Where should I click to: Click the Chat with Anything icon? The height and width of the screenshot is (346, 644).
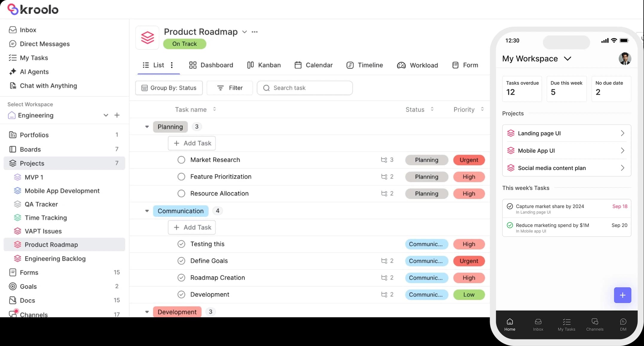[13, 86]
